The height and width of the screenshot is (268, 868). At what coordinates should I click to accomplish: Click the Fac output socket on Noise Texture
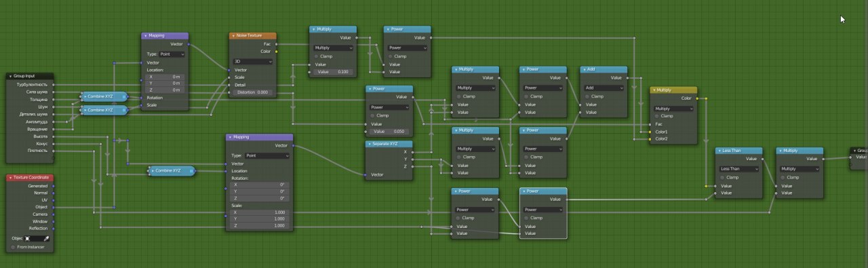pyautogui.click(x=277, y=43)
